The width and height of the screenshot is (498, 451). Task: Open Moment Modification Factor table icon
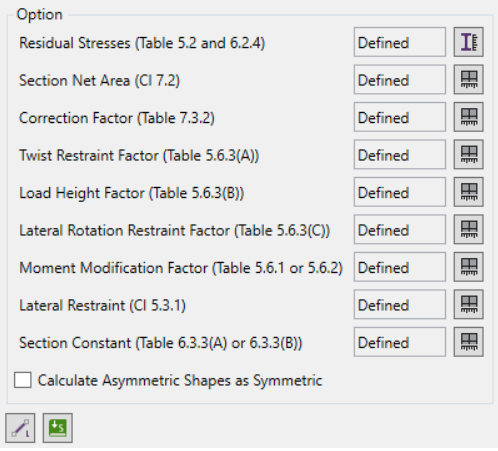click(468, 267)
